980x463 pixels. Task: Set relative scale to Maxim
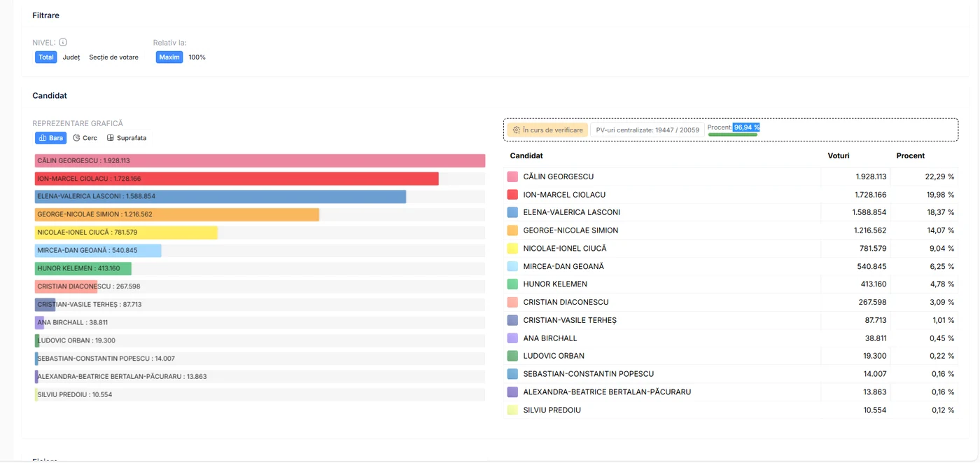[x=169, y=57]
